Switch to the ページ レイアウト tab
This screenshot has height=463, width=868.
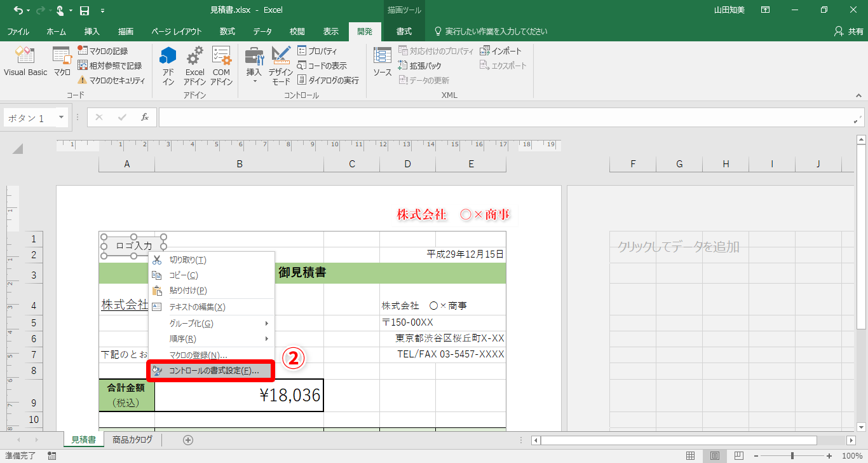click(177, 31)
